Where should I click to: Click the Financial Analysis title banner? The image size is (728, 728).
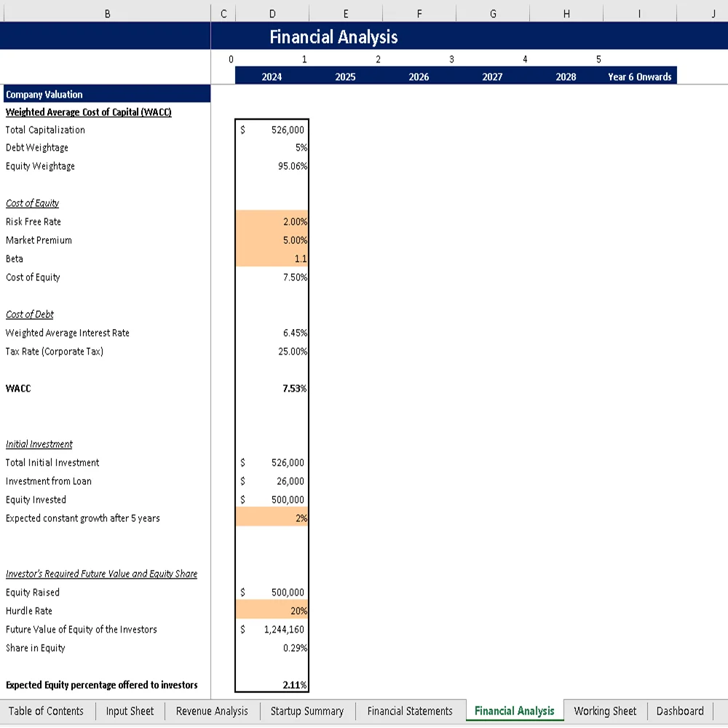coord(333,36)
